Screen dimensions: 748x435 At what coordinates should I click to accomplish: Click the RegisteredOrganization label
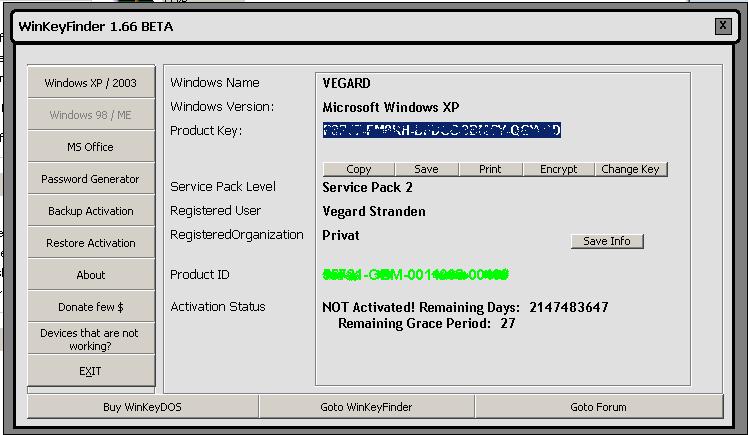[237, 235]
